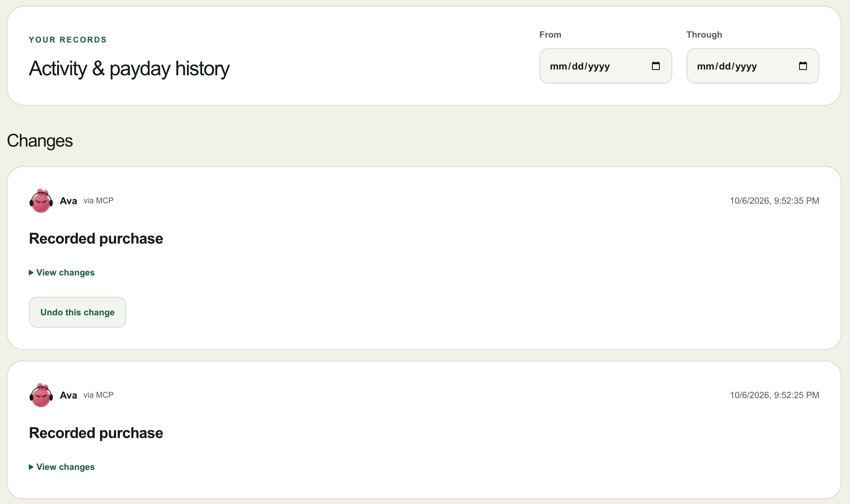The image size is (850, 504).
Task: Focus the Through date input field
Action: [753, 66]
